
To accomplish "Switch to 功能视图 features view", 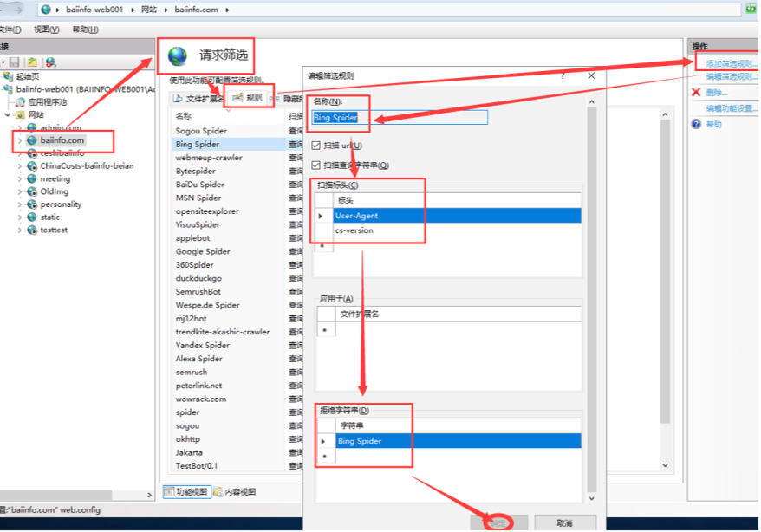I will click(x=187, y=492).
